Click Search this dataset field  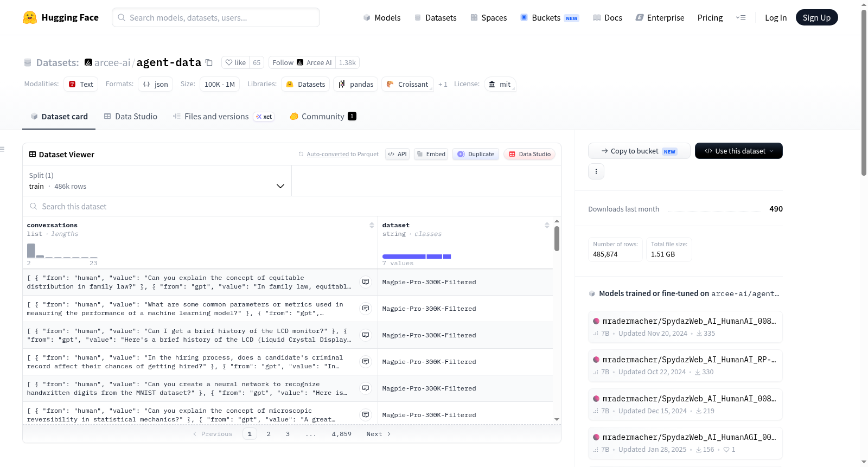pyautogui.click(x=292, y=206)
